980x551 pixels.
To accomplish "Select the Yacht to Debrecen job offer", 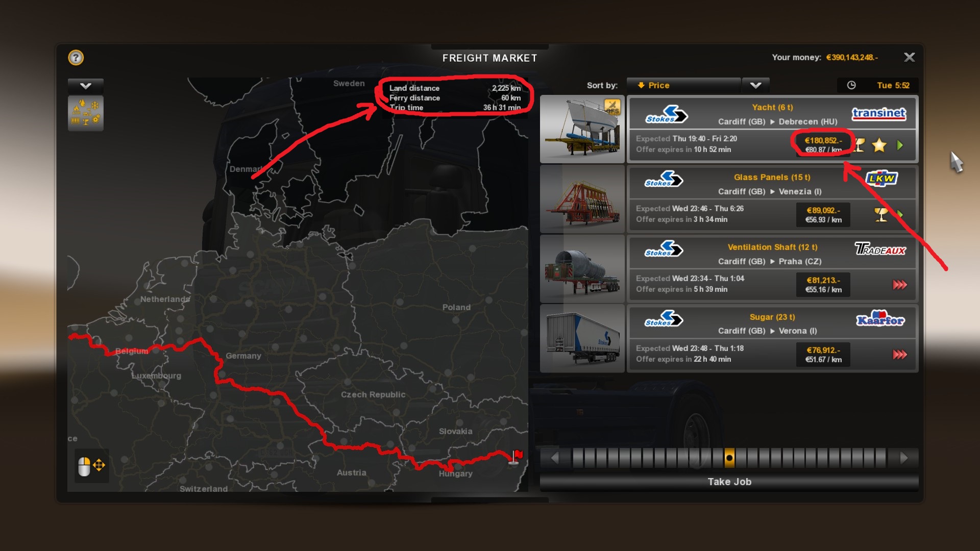I will point(772,129).
